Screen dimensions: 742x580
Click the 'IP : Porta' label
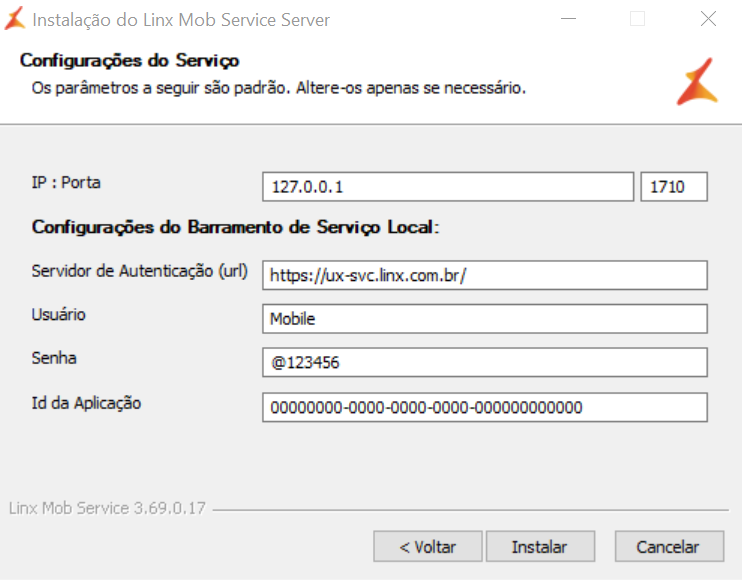pos(66,183)
